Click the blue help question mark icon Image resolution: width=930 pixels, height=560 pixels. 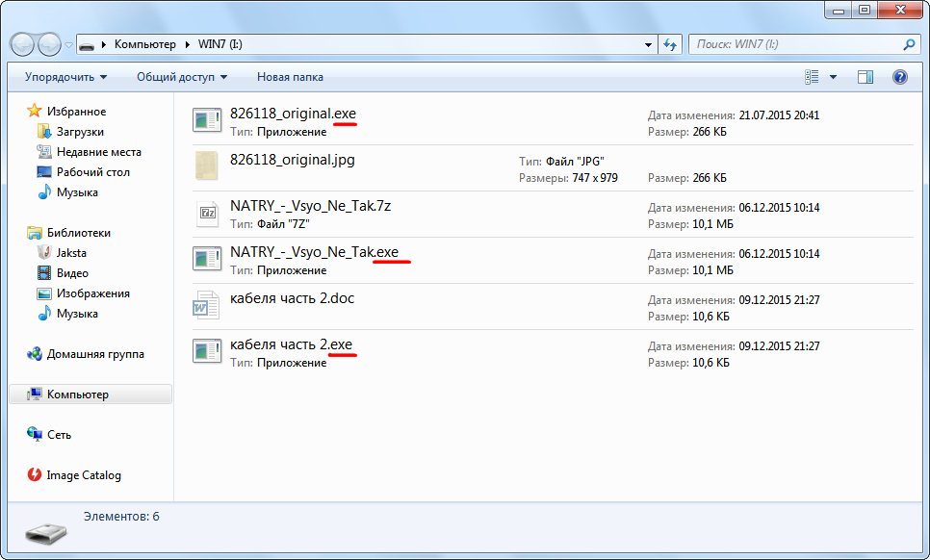pos(900,77)
